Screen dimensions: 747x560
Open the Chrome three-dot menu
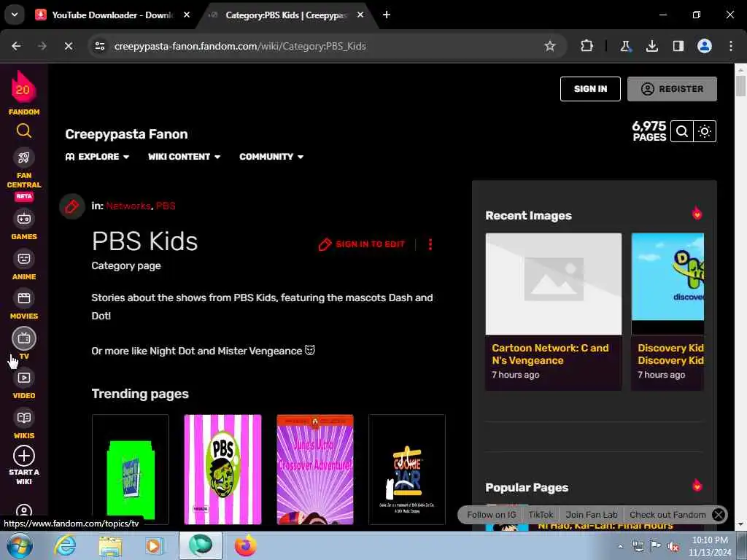click(731, 46)
